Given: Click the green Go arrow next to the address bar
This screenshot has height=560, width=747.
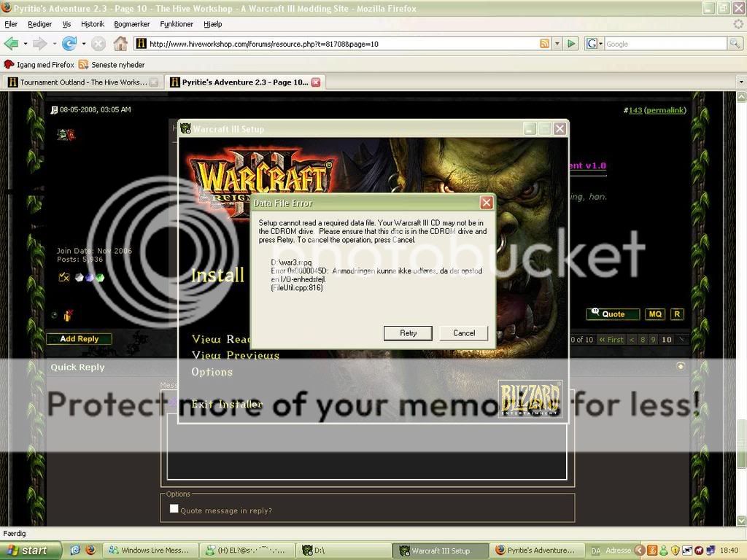Looking at the screenshot, I should pos(570,44).
